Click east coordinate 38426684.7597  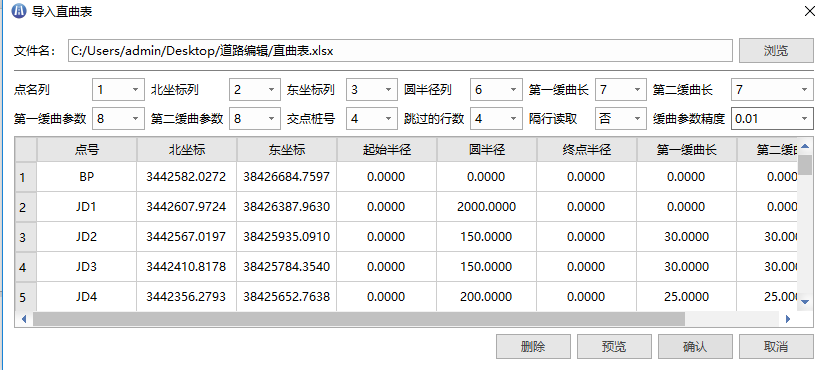coord(287,177)
